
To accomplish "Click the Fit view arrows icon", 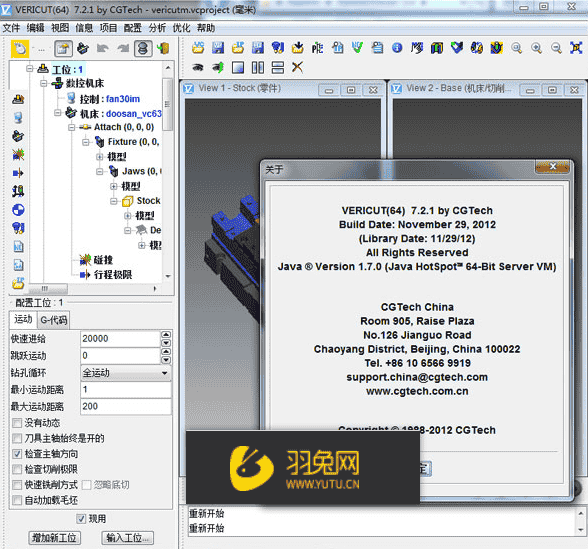I will tap(576, 48).
